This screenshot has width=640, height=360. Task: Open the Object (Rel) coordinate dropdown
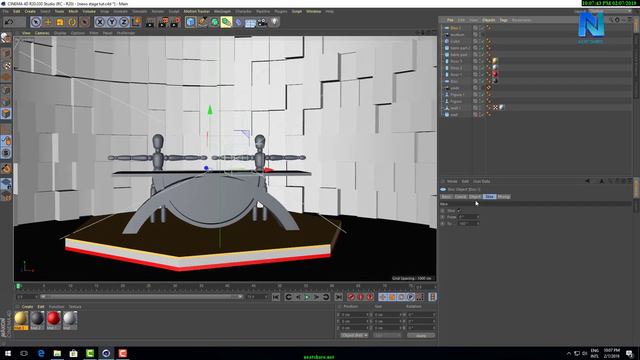click(x=354, y=336)
